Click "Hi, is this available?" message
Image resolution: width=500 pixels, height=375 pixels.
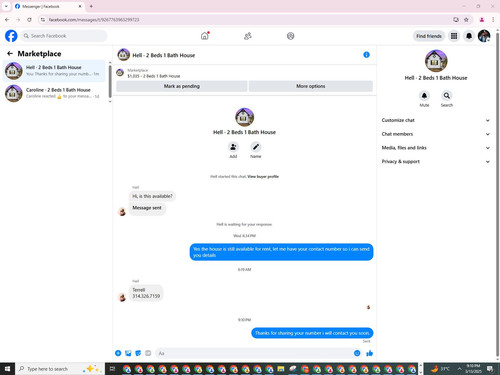click(x=152, y=196)
